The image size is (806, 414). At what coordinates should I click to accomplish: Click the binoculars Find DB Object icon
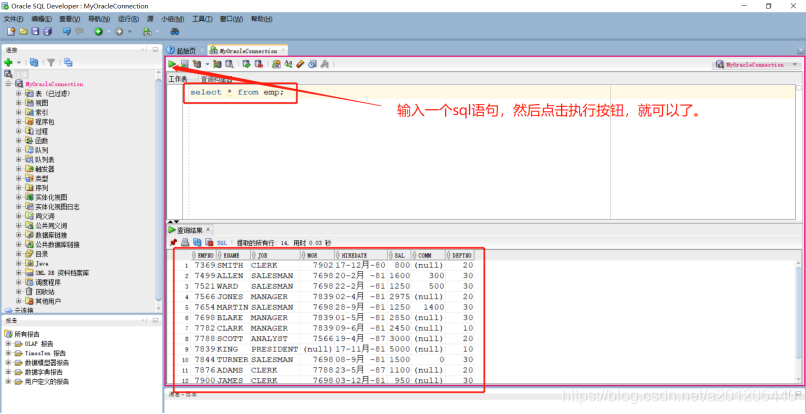tap(175, 31)
